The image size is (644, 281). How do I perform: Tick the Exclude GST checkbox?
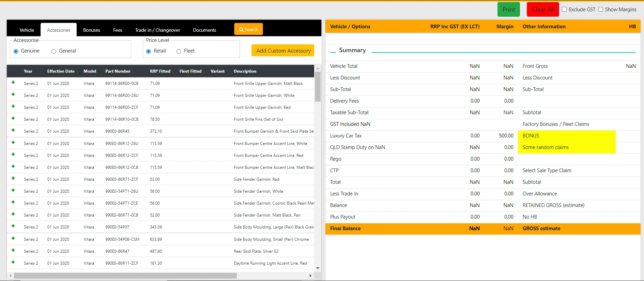(564, 10)
